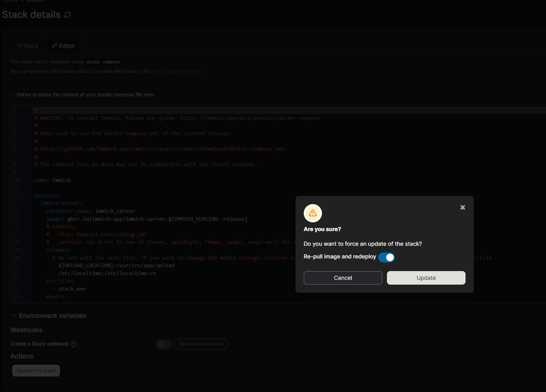Screen dimensions: 546x392
Task: Toggle Re-pull image and redeploy switch
Action: [386, 257]
